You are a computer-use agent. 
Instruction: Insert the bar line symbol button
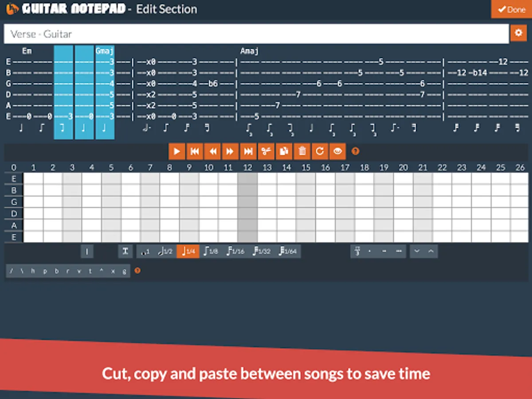click(x=87, y=251)
